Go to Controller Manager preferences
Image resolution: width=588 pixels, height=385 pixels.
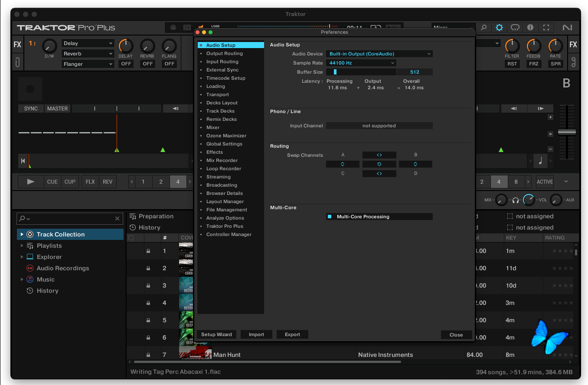pos(229,234)
